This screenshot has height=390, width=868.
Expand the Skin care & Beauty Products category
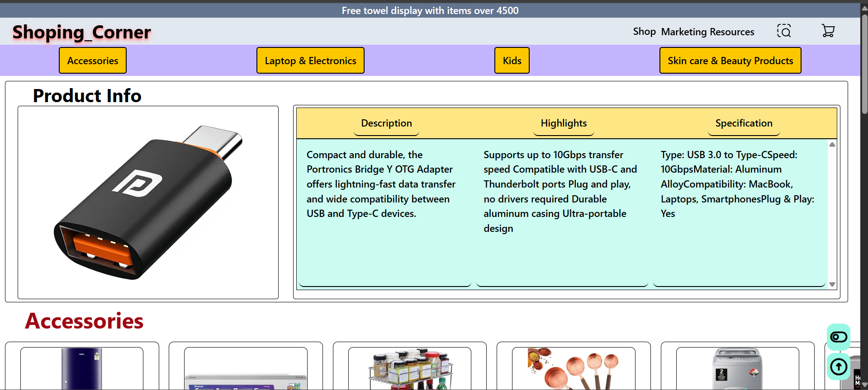730,61
